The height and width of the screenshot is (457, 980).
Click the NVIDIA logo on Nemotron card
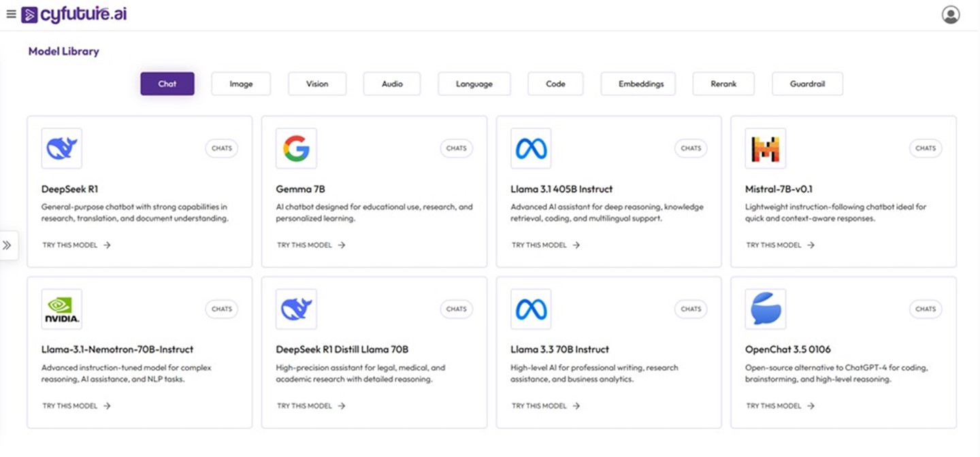tap(62, 309)
